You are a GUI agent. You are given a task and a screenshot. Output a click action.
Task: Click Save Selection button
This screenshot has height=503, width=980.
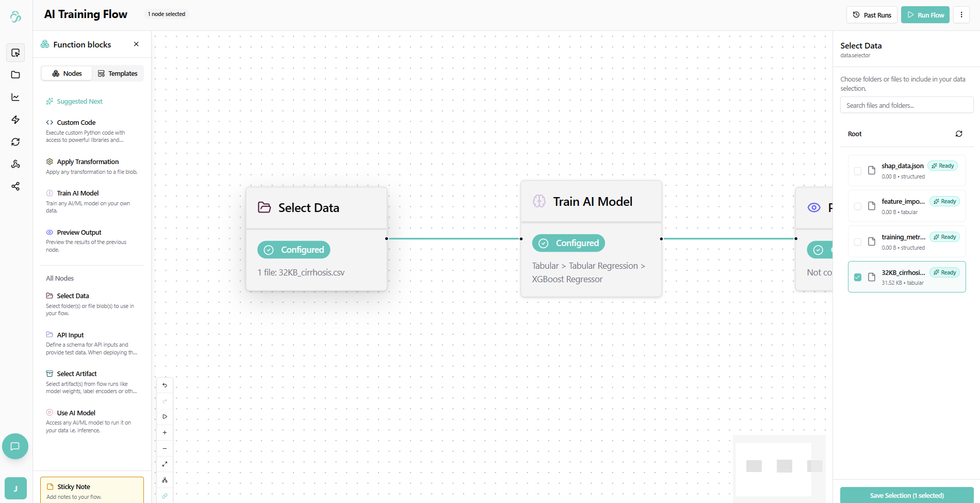(x=906, y=495)
